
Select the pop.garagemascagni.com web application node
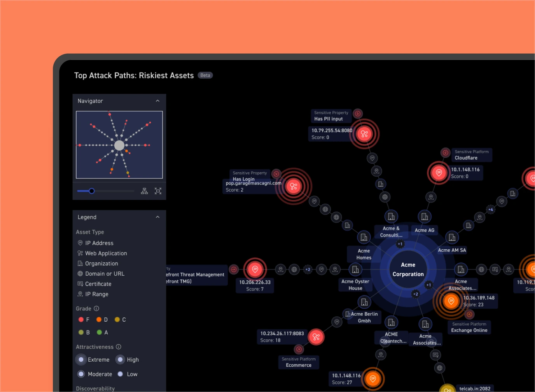tap(294, 187)
